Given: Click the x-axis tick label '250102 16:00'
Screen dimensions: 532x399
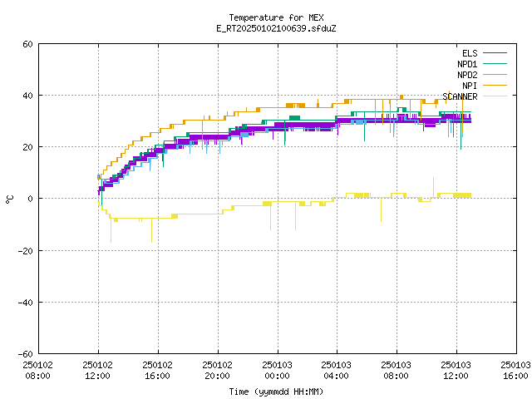Looking at the screenshot, I should click(x=157, y=371).
